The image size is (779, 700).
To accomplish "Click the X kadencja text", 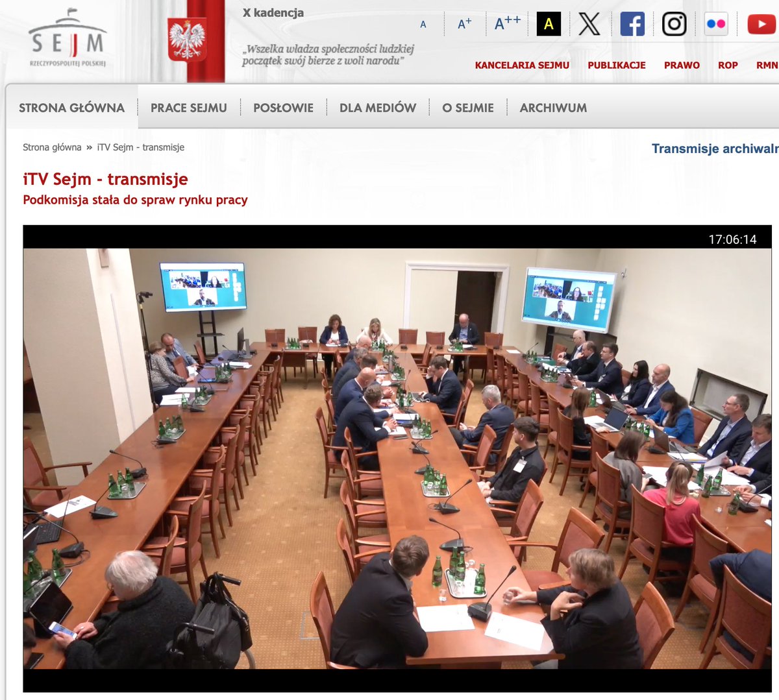I will tap(273, 12).
